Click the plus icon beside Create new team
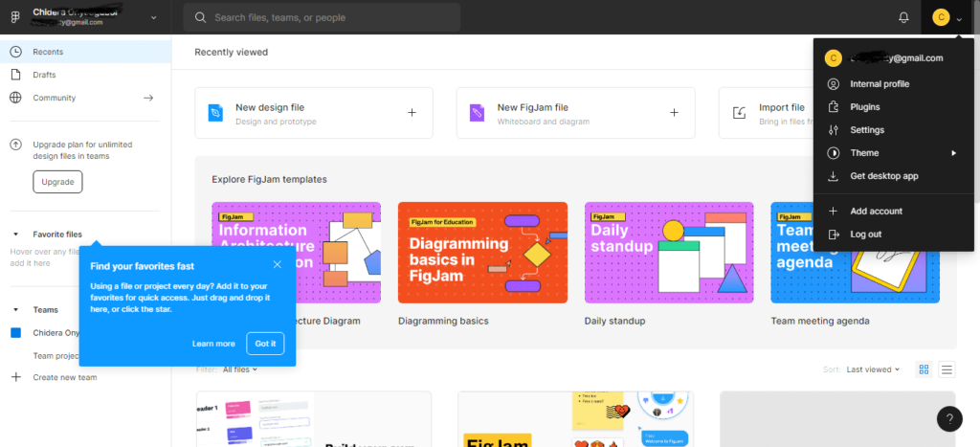Viewport: 980px width, 447px height. point(16,377)
